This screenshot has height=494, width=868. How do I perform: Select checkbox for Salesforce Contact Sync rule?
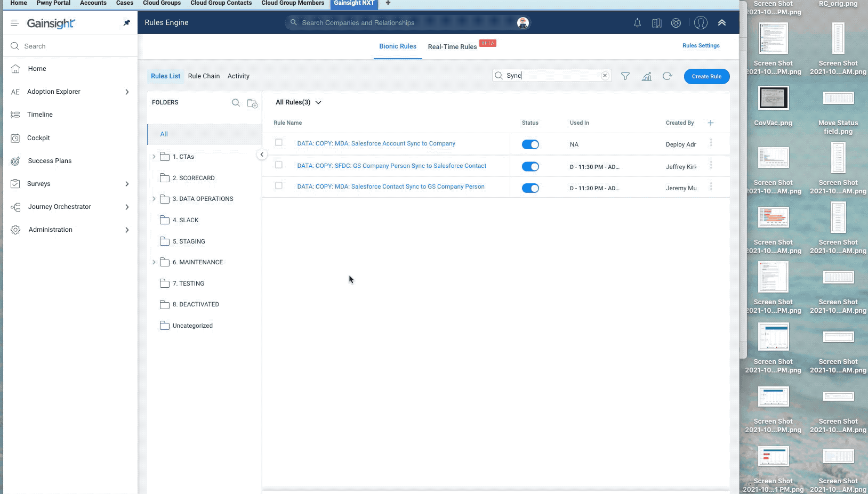point(278,186)
